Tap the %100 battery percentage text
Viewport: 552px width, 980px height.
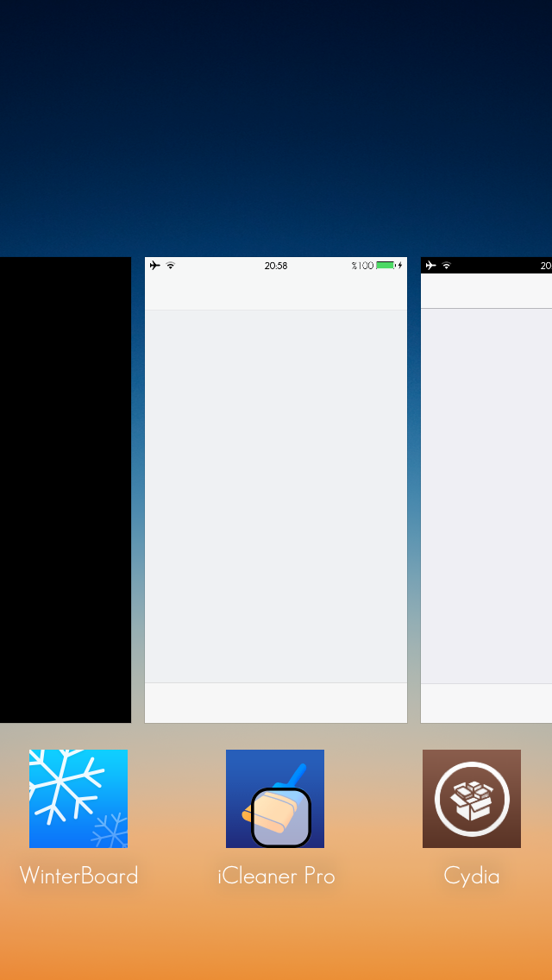click(x=362, y=266)
